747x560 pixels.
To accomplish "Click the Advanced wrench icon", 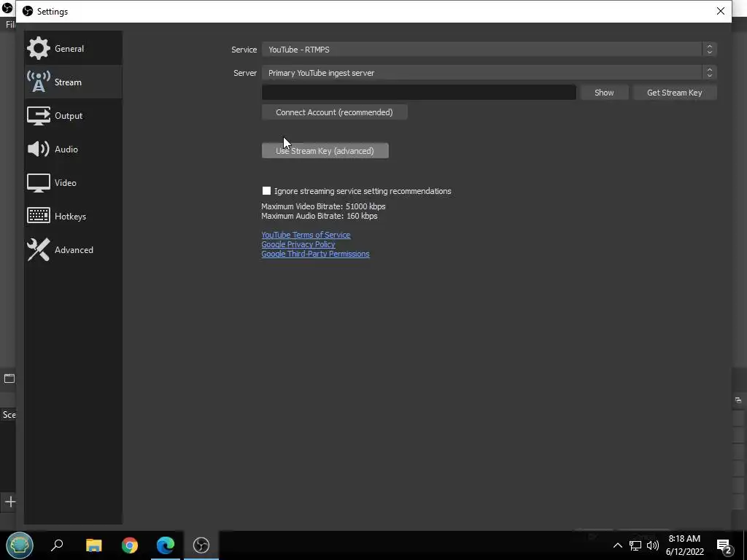I will [x=38, y=249].
